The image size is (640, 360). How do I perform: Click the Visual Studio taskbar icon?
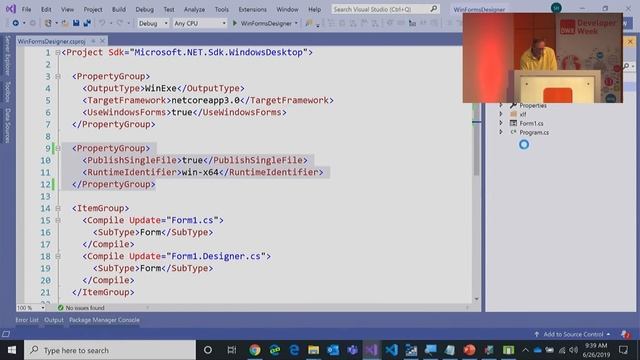371,350
